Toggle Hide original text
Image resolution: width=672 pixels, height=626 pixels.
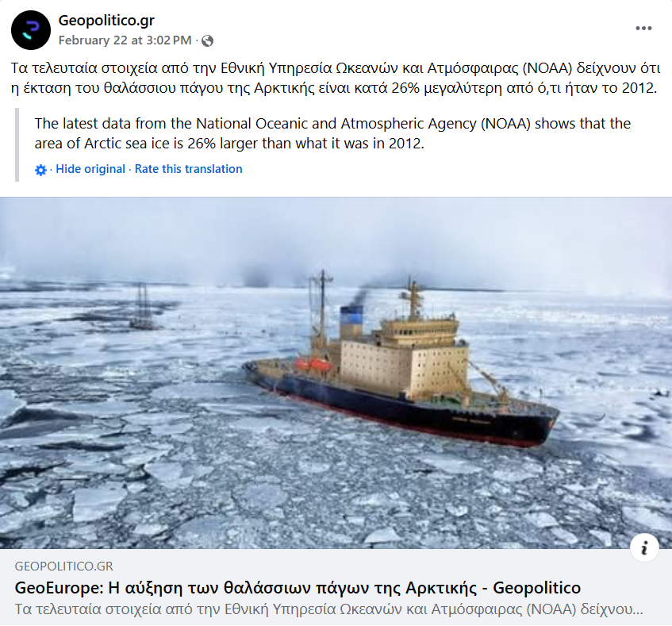(90, 169)
